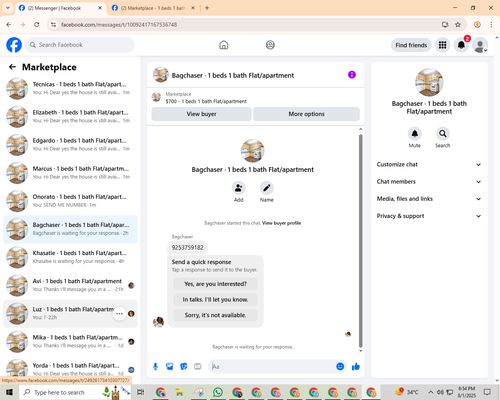500x400 pixels.
Task: Go back with Marketplace arrow
Action: click(12, 67)
